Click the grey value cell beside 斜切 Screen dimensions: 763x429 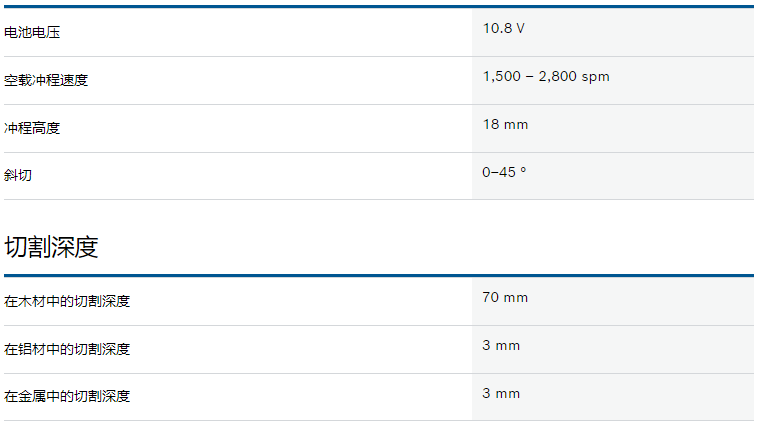coord(613,176)
